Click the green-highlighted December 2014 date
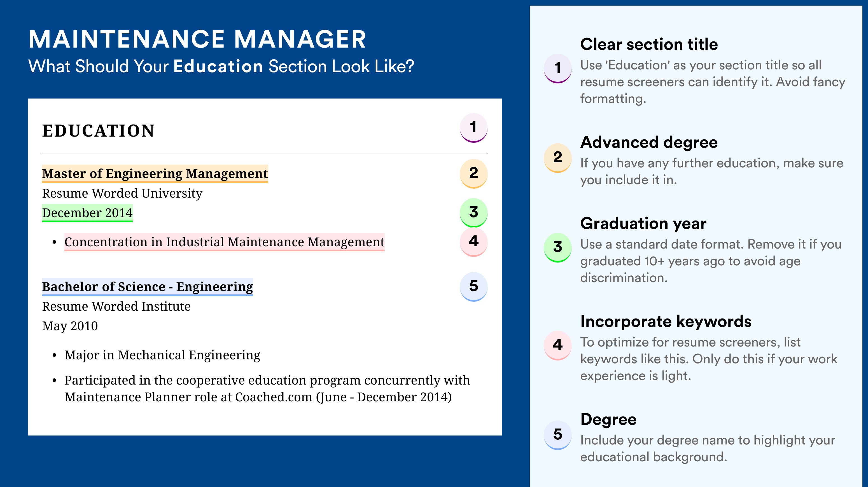 tap(87, 213)
